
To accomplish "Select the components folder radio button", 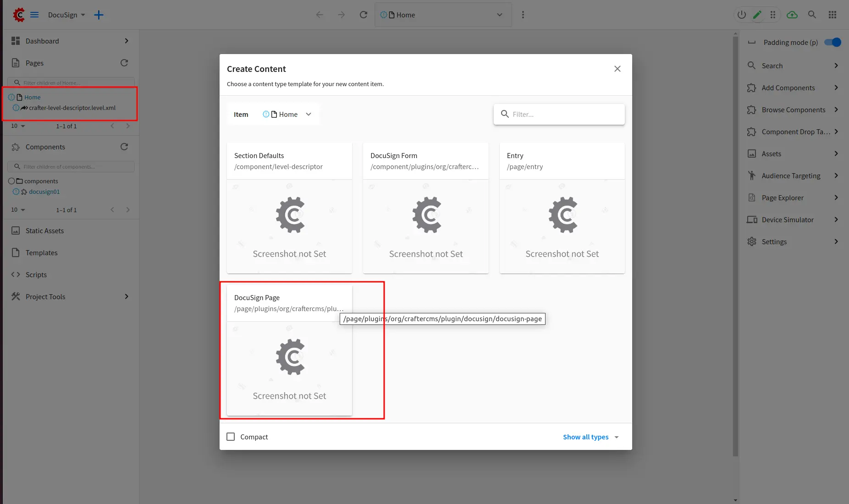I will coord(11,181).
